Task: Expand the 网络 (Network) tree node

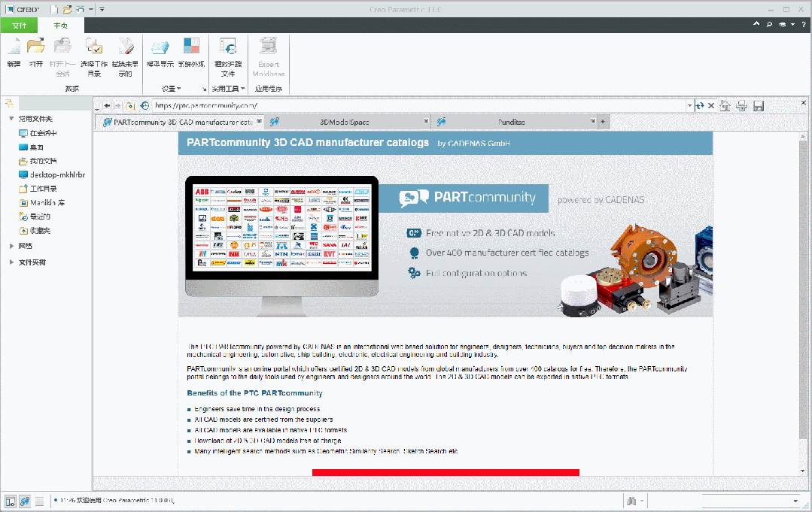Action: [x=11, y=246]
